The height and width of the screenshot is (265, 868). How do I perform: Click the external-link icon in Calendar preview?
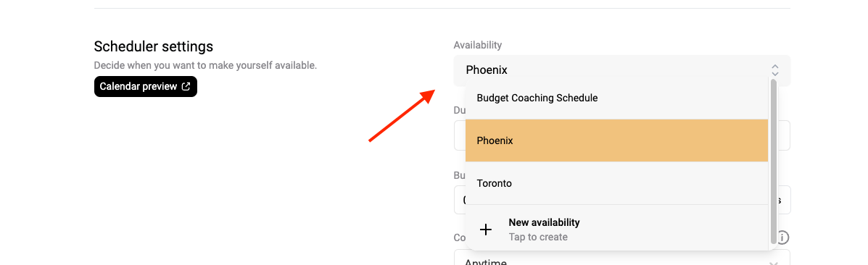coord(186,86)
